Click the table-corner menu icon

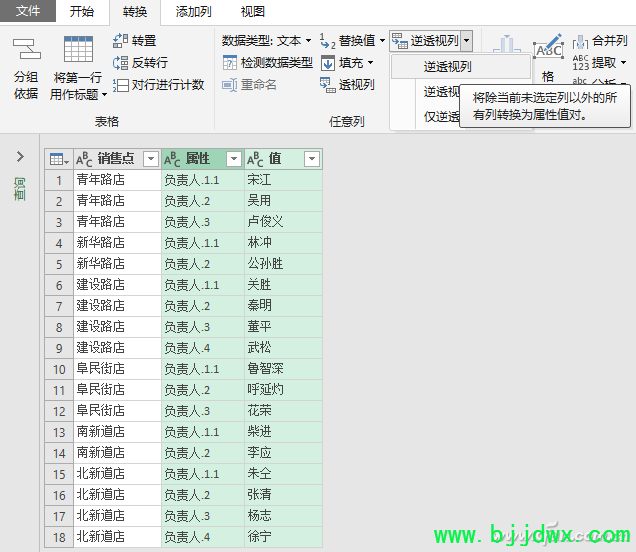58,159
